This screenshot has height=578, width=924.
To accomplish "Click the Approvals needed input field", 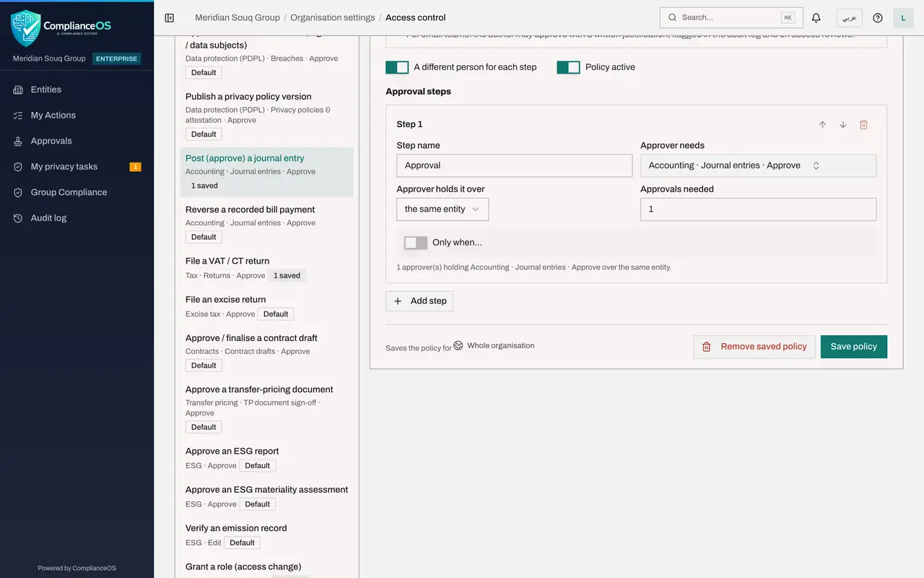I will [x=758, y=210].
